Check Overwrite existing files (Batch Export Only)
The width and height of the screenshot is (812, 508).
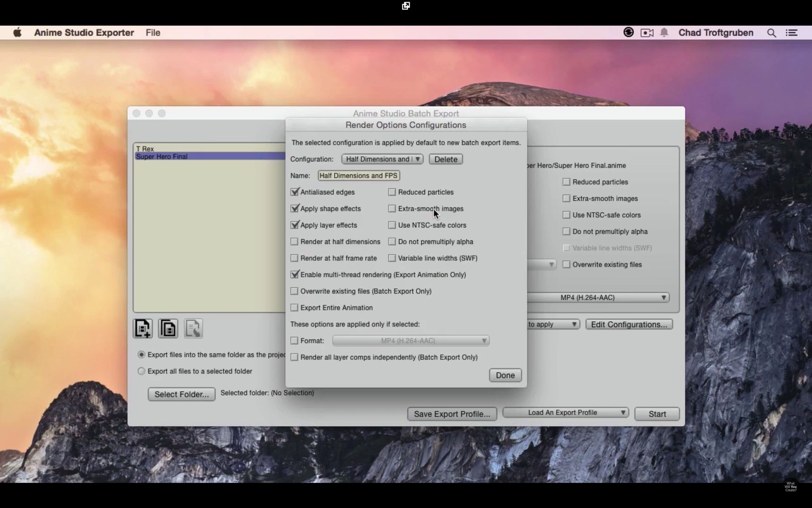tap(295, 291)
